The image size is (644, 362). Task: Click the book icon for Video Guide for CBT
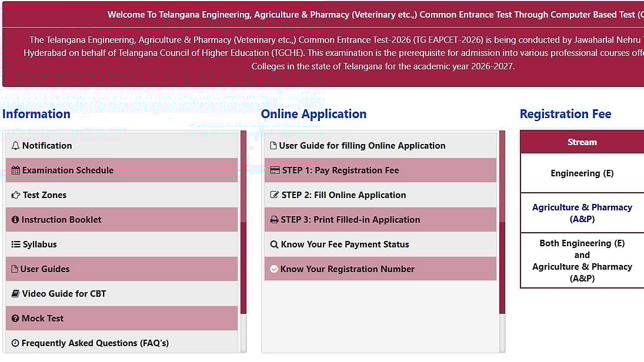(16, 293)
